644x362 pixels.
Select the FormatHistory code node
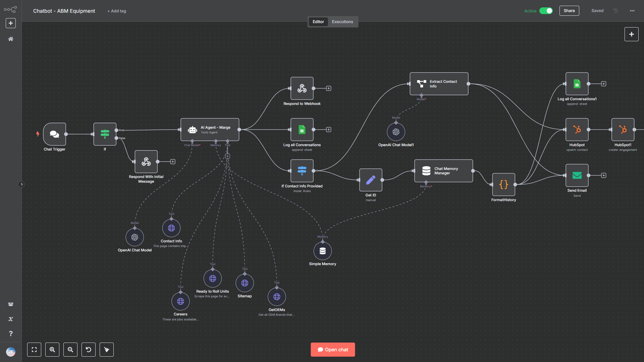click(503, 184)
